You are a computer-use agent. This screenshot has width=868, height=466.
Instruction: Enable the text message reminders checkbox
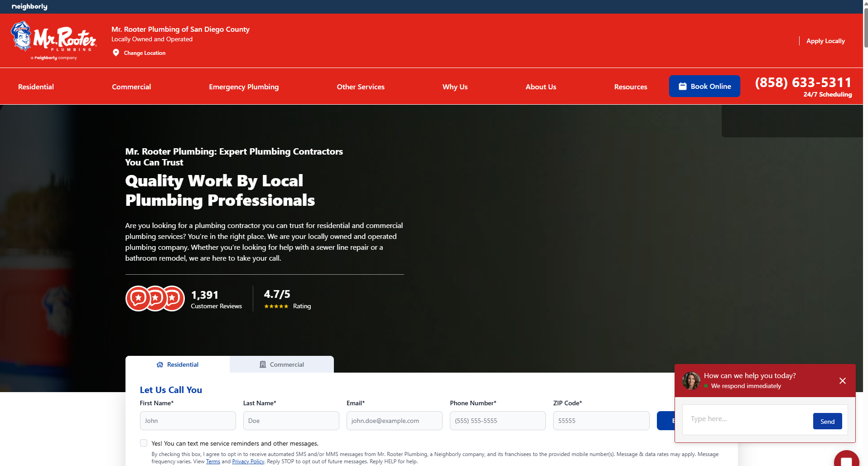[x=144, y=443]
